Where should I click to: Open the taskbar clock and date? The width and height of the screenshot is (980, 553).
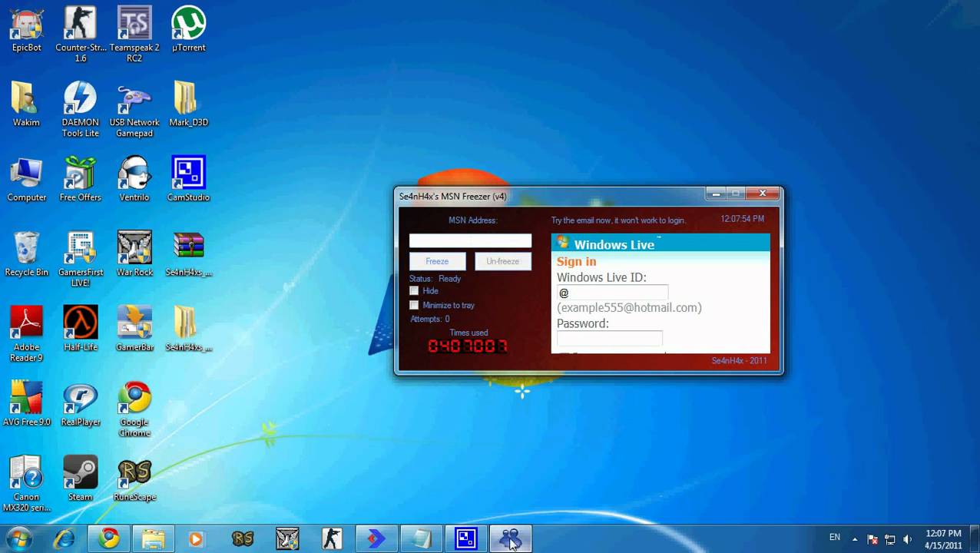[x=943, y=539]
